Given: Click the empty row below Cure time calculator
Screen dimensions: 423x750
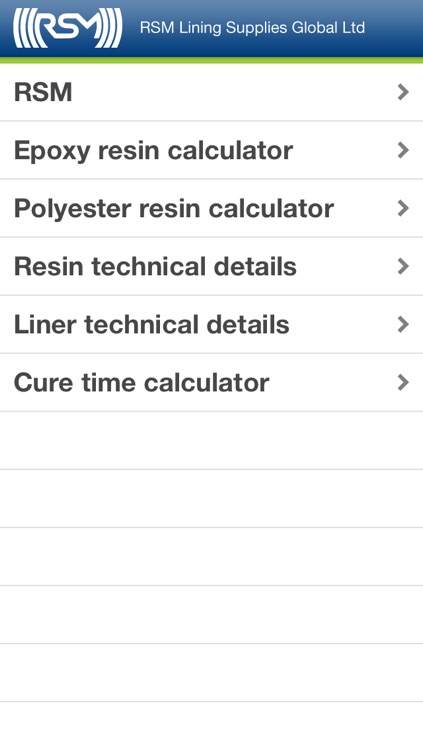Looking at the screenshot, I should [212, 441].
